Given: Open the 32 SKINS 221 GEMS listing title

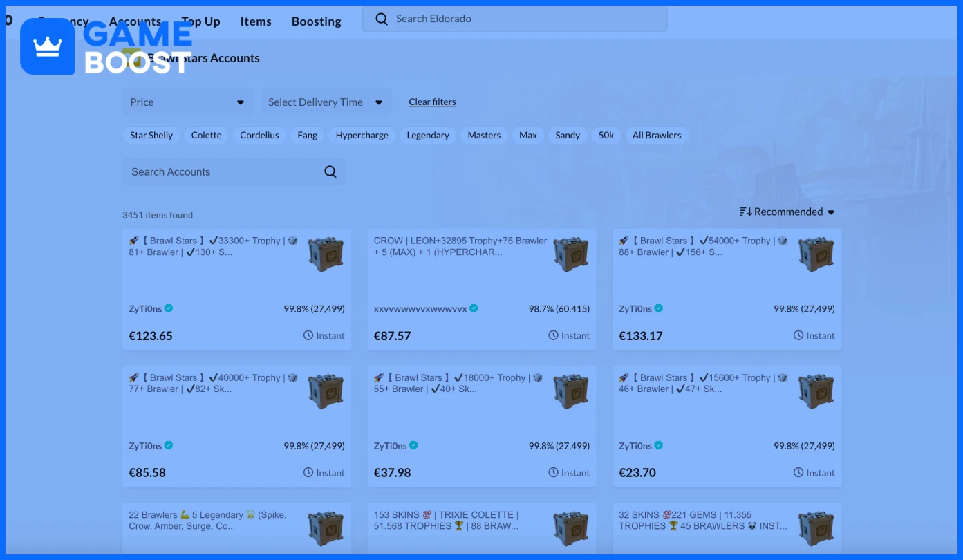Looking at the screenshot, I should point(703,520).
